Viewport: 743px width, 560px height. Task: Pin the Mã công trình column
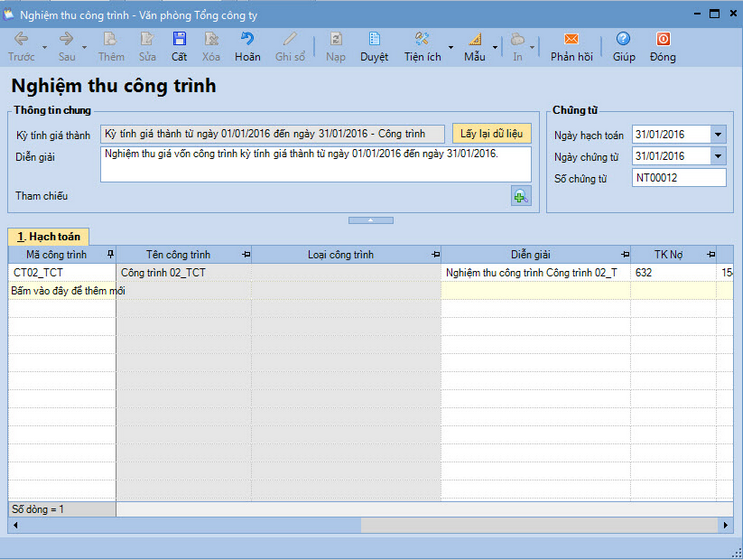[x=110, y=254]
